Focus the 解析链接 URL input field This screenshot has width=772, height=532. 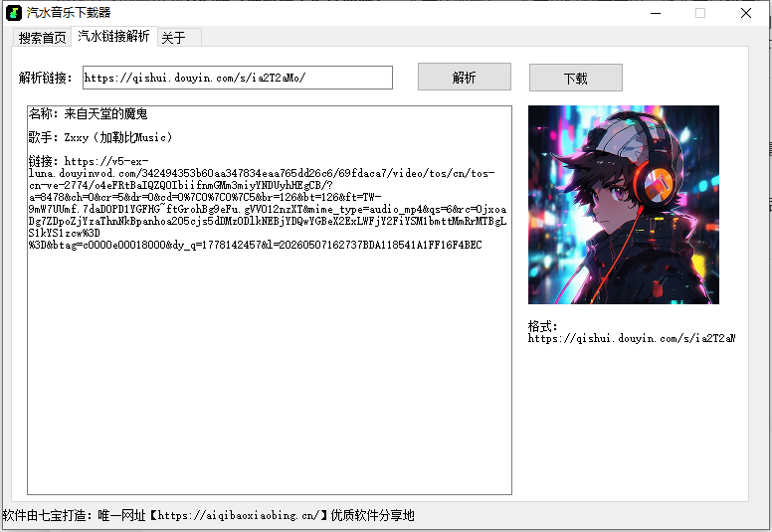(x=238, y=78)
